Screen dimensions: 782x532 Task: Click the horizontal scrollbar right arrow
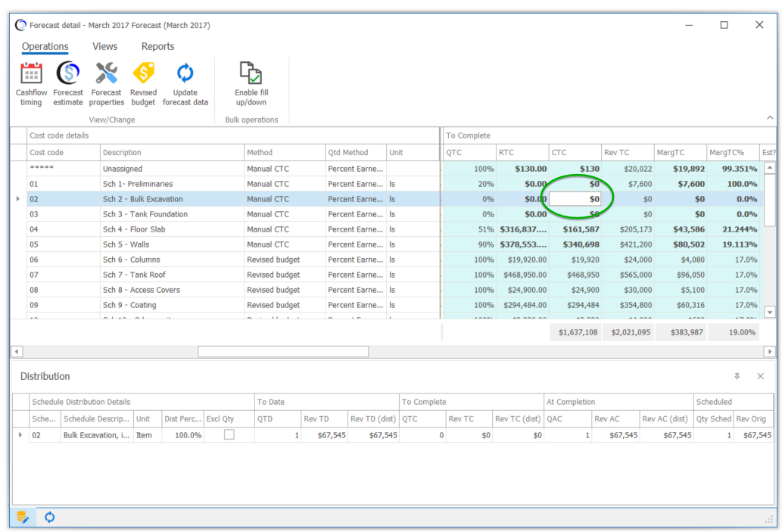(769, 351)
